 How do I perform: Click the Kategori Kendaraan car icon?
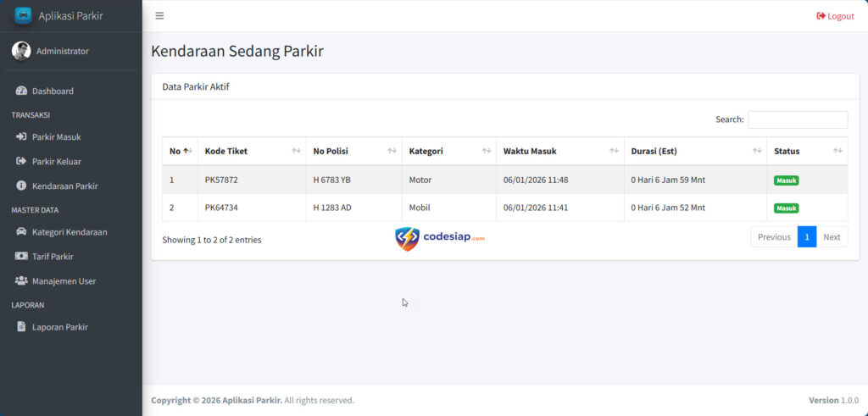click(21, 231)
